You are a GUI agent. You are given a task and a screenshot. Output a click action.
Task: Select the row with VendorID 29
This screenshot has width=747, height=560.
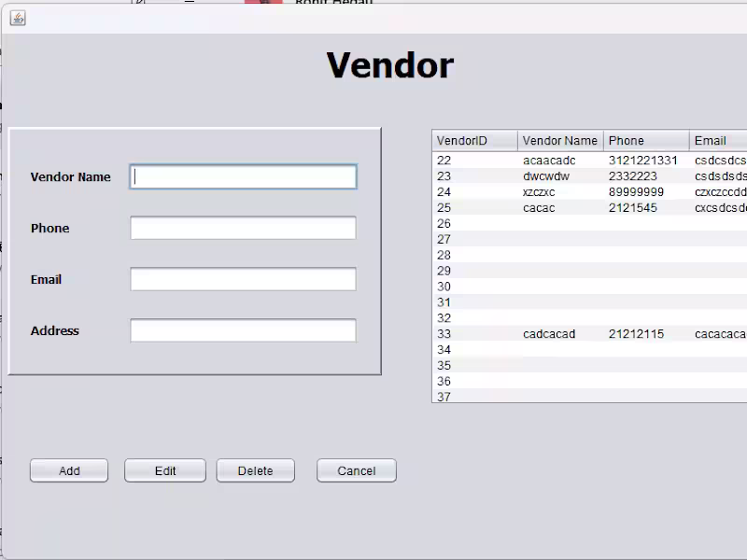(x=590, y=271)
